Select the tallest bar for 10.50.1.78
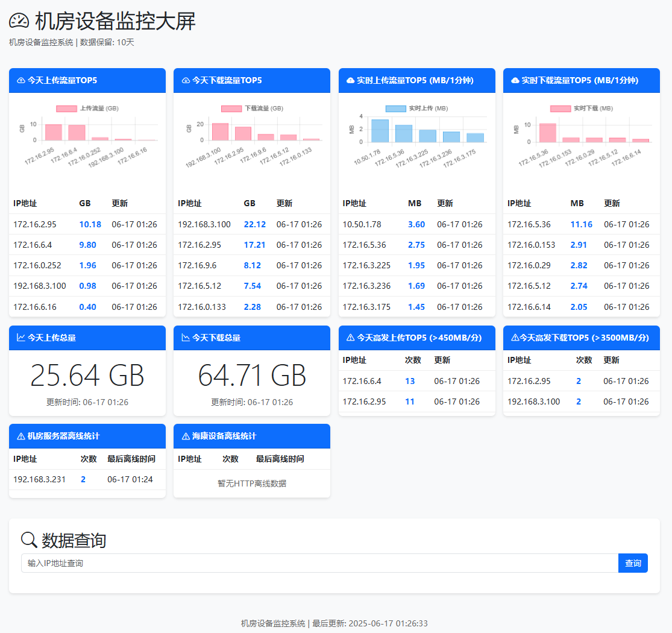The width and height of the screenshot is (672, 633). click(x=380, y=131)
